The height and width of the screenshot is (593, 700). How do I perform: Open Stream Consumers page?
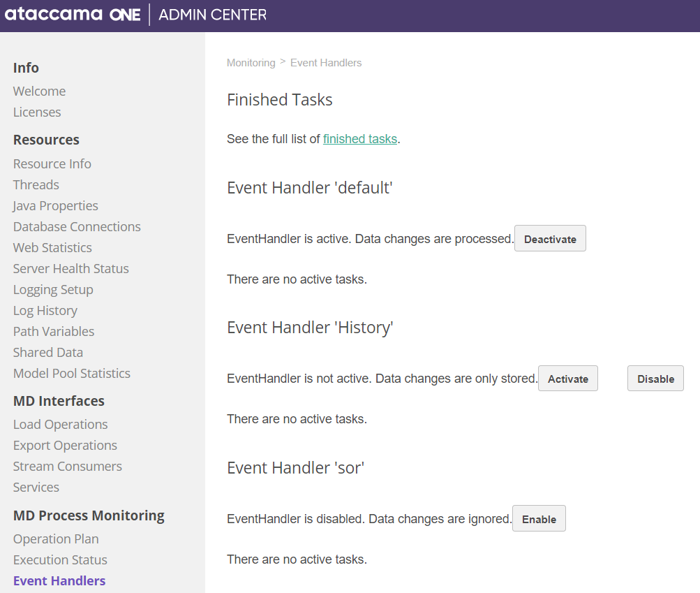(x=68, y=467)
